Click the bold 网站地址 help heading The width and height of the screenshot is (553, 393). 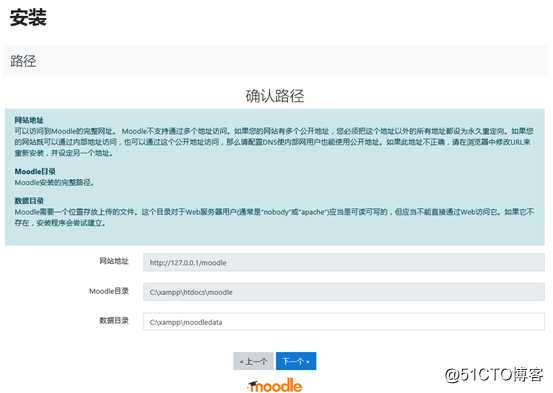[29, 120]
